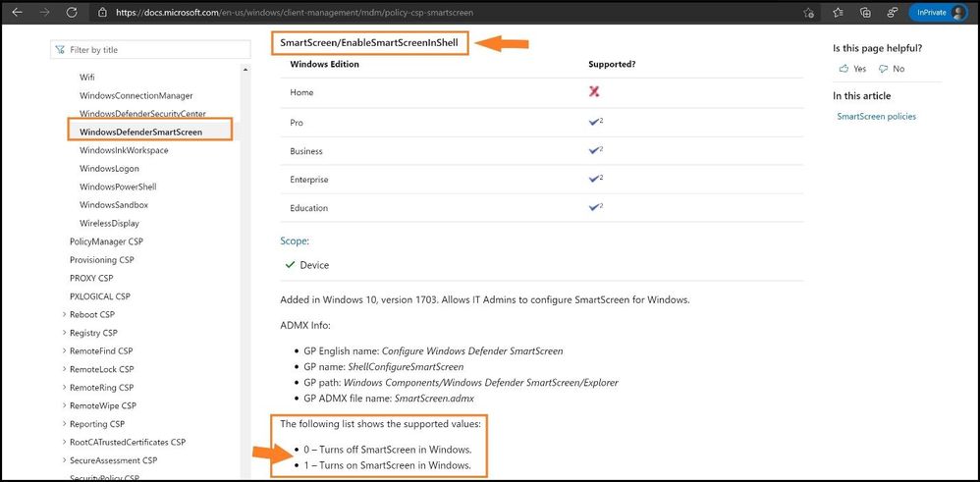The width and height of the screenshot is (980, 482).
Task: Click the profile sharing icon in toolbar
Action: 893,13
